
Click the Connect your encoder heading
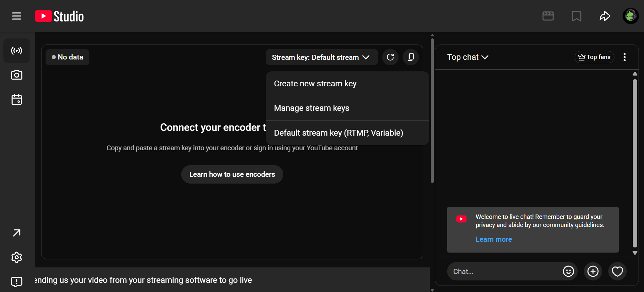coord(213,127)
